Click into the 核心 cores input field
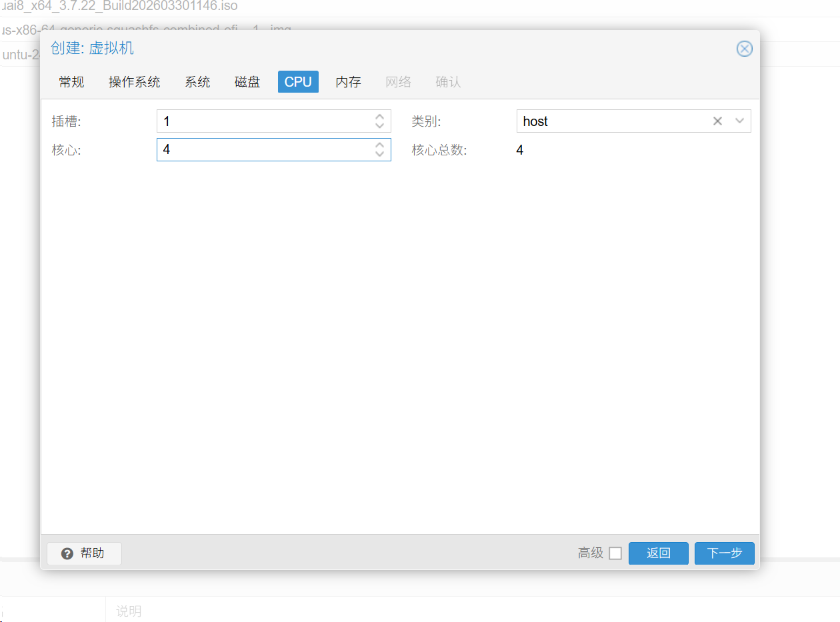 click(x=263, y=150)
